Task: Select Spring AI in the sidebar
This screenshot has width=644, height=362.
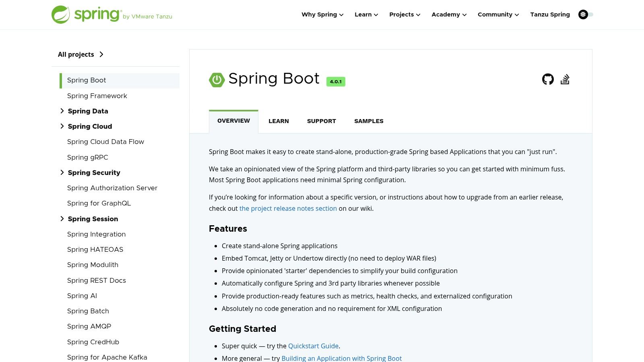Action: [82, 296]
